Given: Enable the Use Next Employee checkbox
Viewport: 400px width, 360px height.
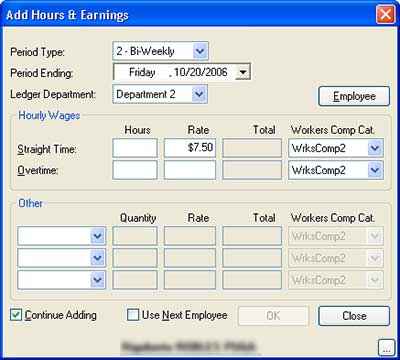Looking at the screenshot, I should point(133,315).
